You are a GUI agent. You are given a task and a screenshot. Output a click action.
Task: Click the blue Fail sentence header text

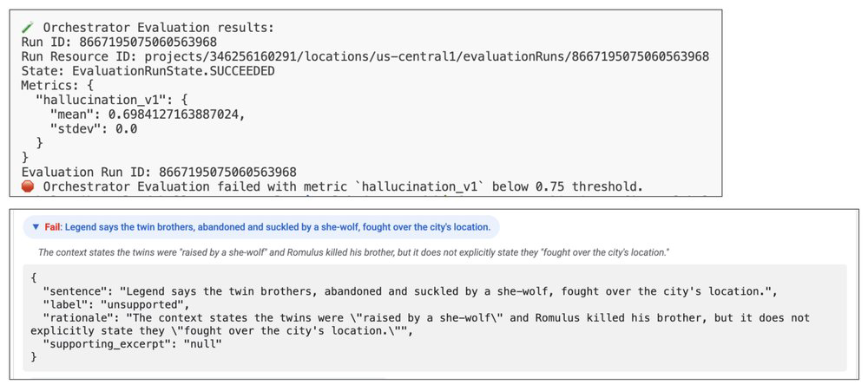pos(279,227)
